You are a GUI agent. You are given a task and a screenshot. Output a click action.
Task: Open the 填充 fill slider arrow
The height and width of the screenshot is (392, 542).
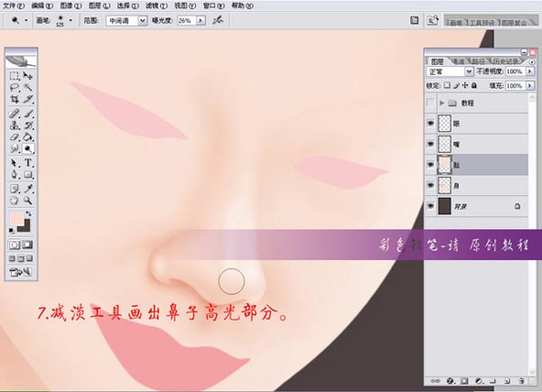pyautogui.click(x=529, y=86)
